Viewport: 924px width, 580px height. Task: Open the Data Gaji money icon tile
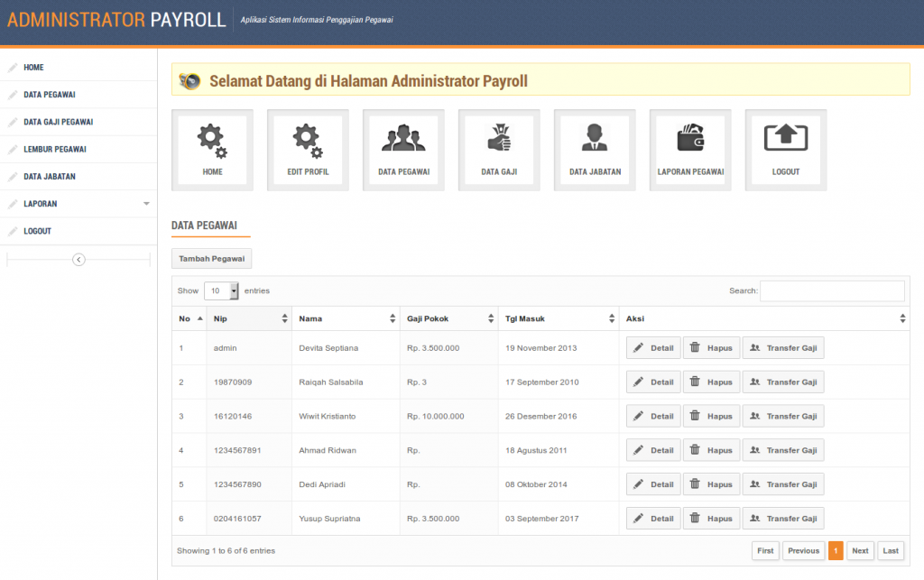pos(499,150)
